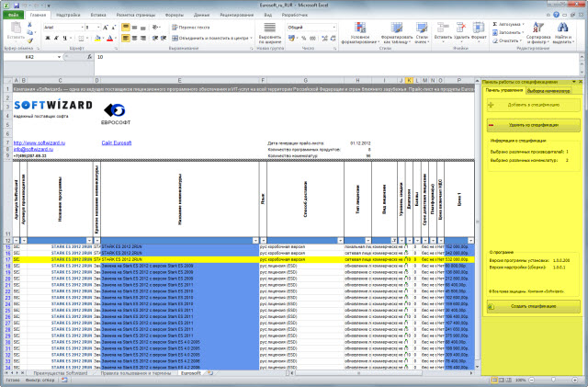Click the Format Painter brush icon
588x387 pixels.
tap(29, 40)
